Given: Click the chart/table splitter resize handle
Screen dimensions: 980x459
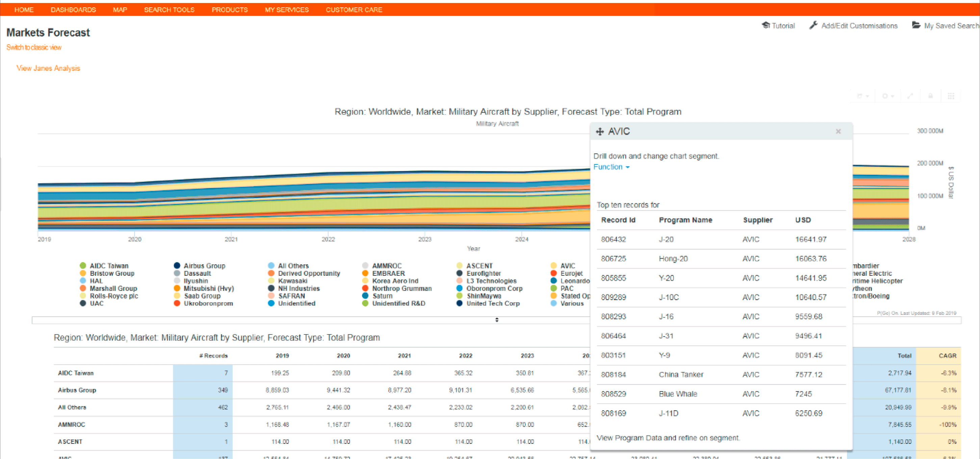Looking at the screenshot, I should point(496,320).
